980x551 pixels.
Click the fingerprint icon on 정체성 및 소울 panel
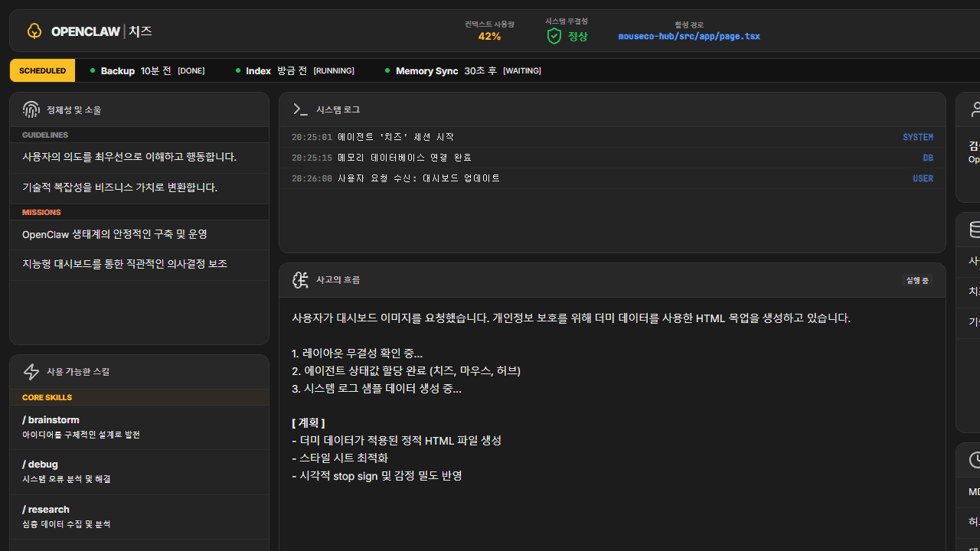pyautogui.click(x=31, y=109)
